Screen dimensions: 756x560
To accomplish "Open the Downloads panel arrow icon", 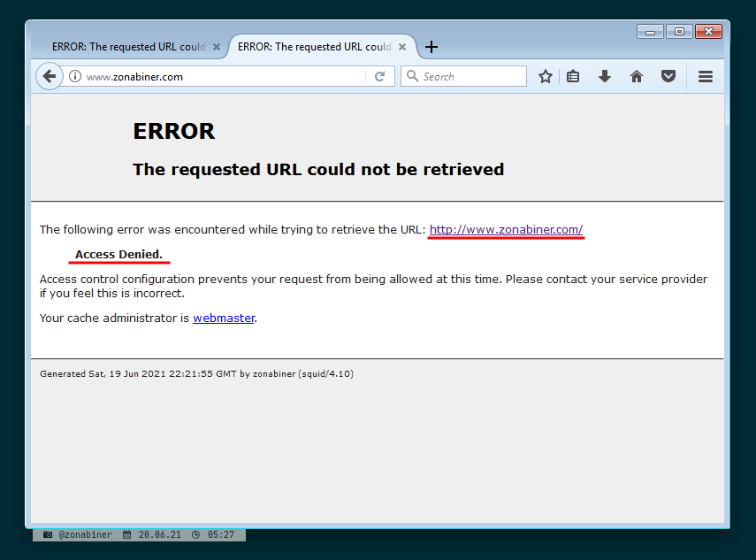I will coord(605,76).
